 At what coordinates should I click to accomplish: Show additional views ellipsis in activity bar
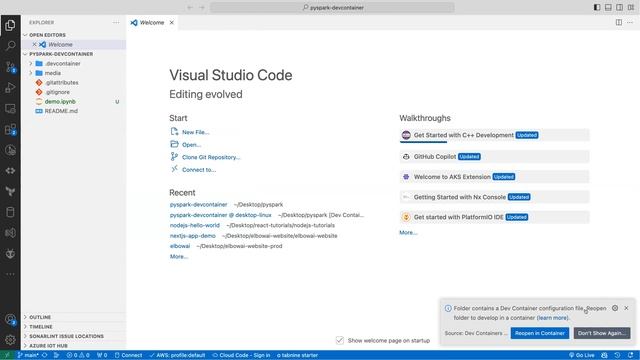pos(10,274)
